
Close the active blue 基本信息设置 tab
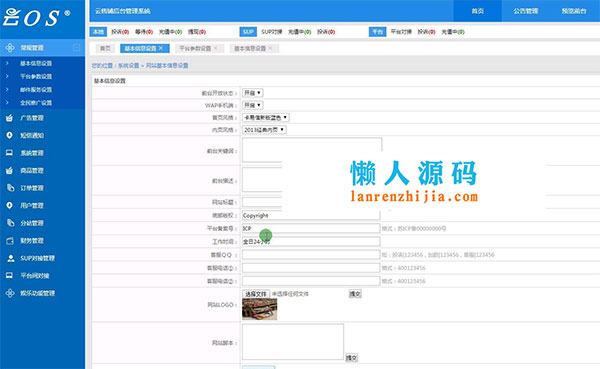coord(161,48)
